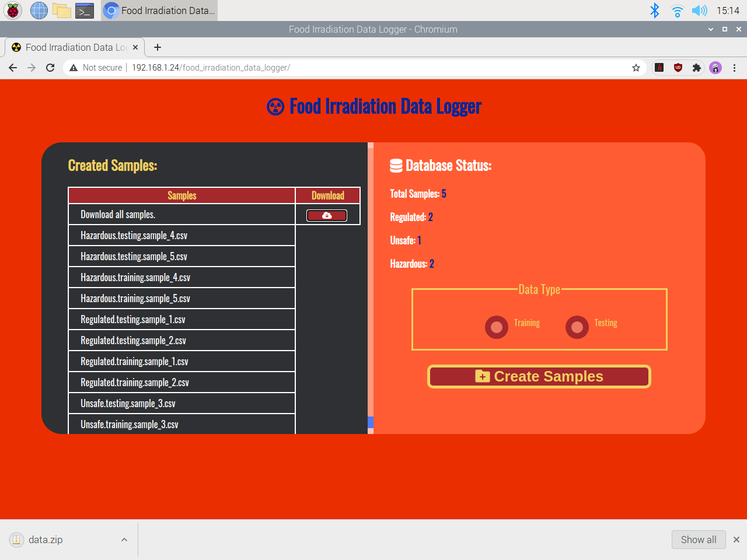
Task: Click Show all in the downloads bar
Action: tap(699, 540)
